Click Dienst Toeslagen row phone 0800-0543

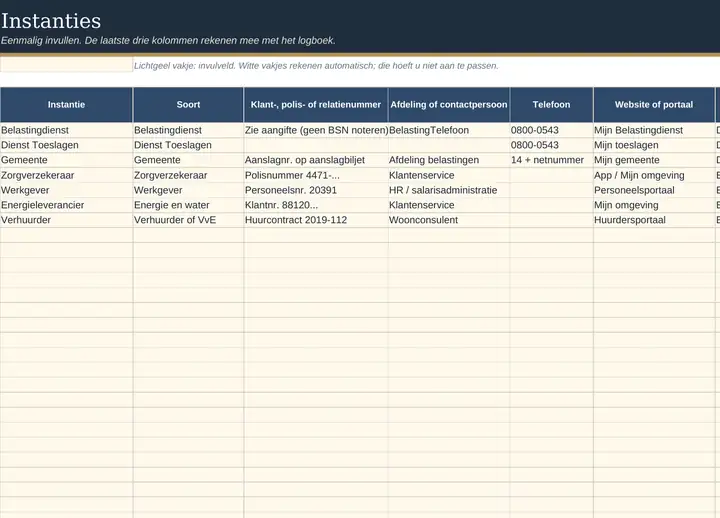click(551, 145)
